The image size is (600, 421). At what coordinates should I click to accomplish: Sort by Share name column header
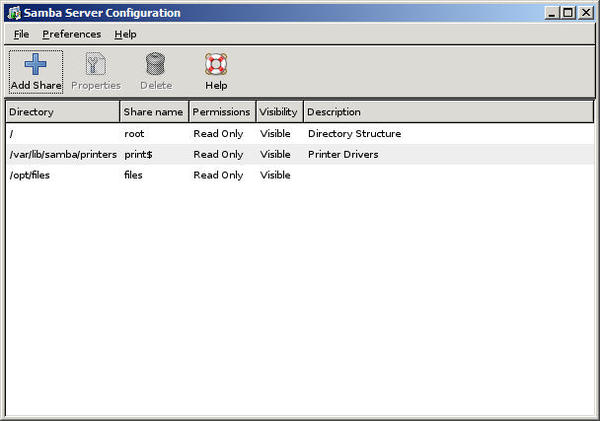click(154, 112)
